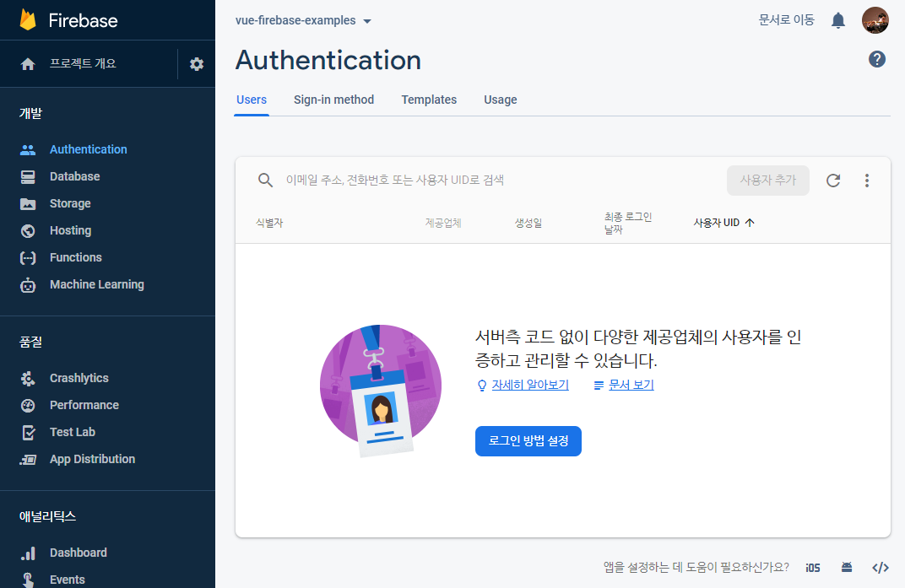Screen dimensions: 905x588
Task: Open App Distribution in the sidebar
Action: (x=92, y=459)
